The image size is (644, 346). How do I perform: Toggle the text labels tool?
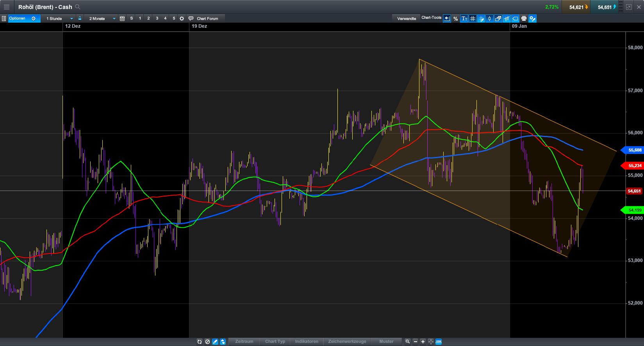(x=464, y=18)
